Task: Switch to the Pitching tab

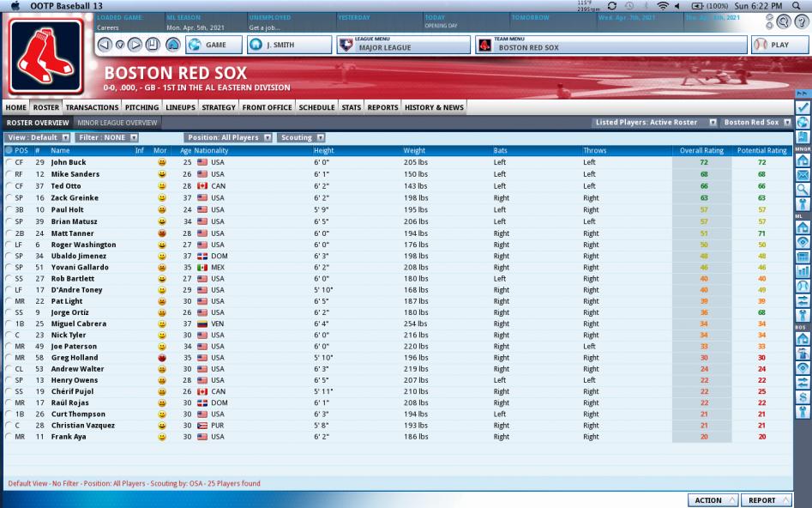Action: 141,107
